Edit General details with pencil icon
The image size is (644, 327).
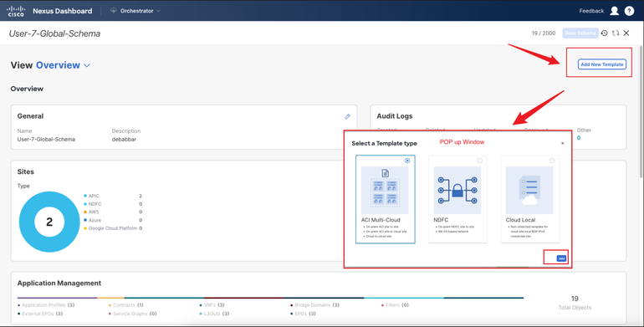pyautogui.click(x=347, y=117)
